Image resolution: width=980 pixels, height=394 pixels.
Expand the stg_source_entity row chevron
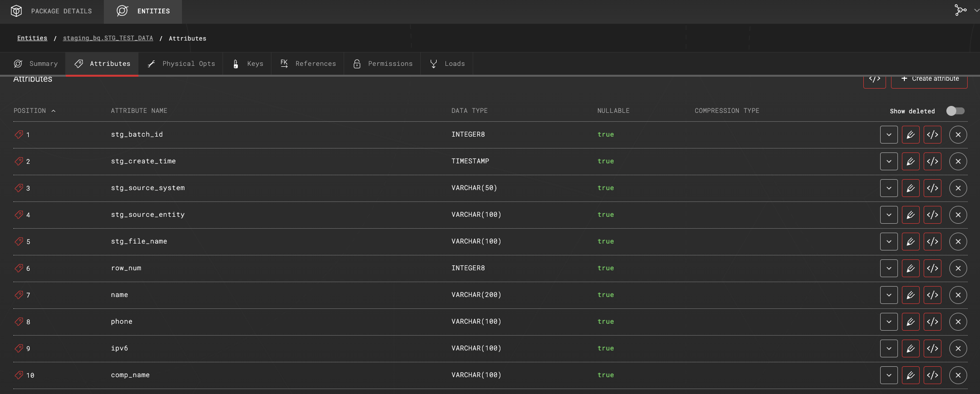pyautogui.click(x=889, y=215)
